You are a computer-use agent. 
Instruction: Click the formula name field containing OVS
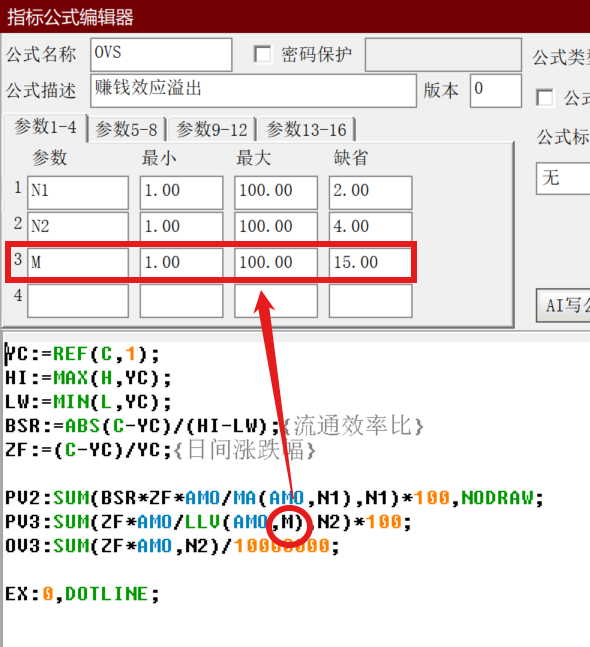pyautogui.click(x=161, y=54)
